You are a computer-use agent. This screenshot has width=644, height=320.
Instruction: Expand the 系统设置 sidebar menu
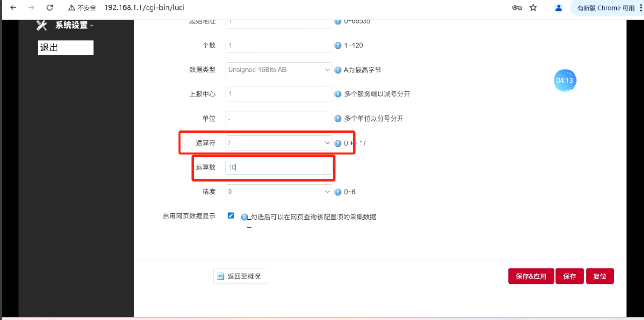[68, 25]
